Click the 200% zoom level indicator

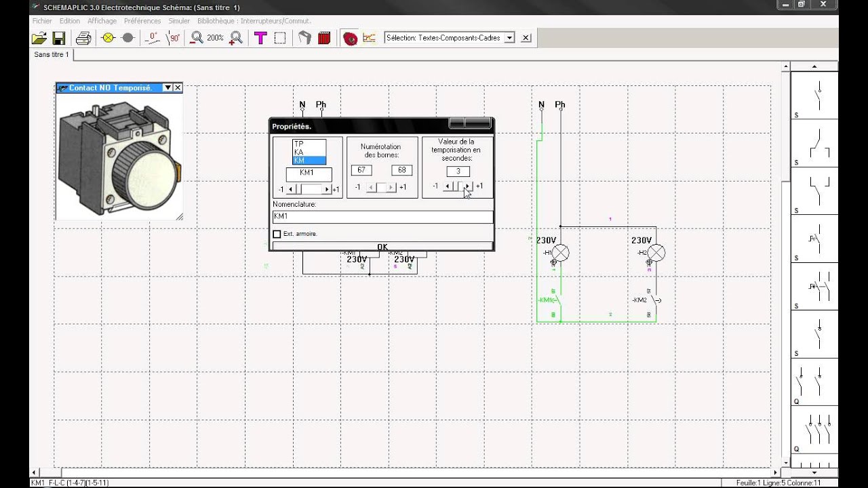point(216,38)
